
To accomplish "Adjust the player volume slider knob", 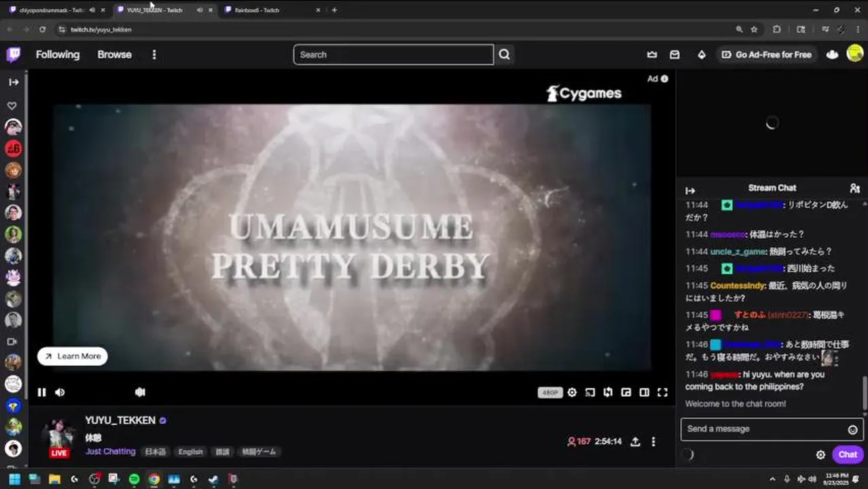I will (x=140, y=392).
